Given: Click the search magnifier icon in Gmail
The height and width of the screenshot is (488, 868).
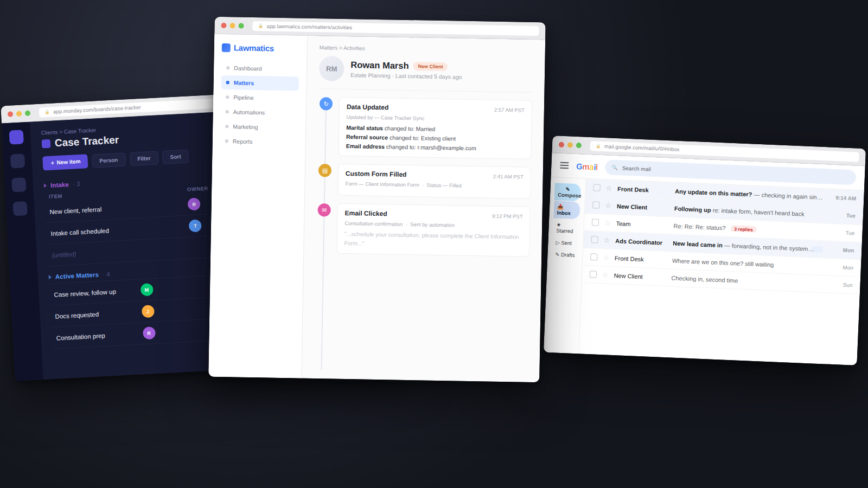Looking at the screenshot, I should (615, 168).
